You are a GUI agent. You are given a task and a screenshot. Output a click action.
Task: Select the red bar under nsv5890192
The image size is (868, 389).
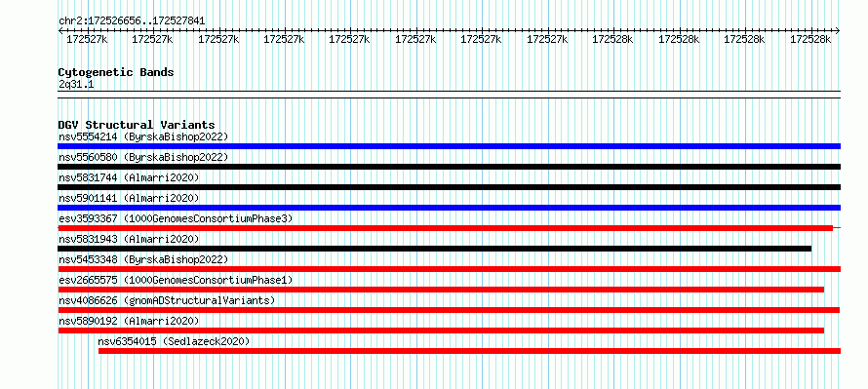pos(441,331)
